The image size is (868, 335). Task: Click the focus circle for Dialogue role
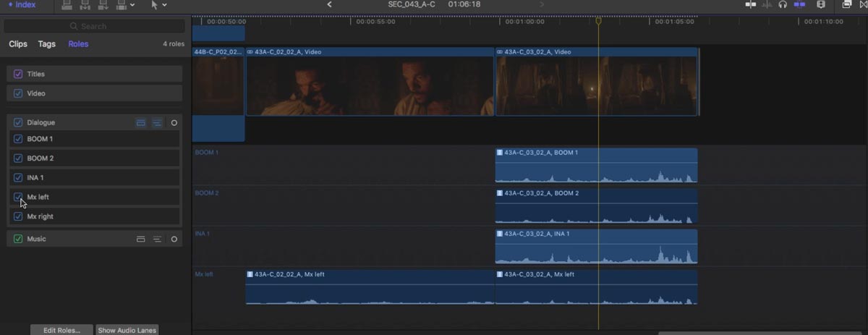pos(174,123)
